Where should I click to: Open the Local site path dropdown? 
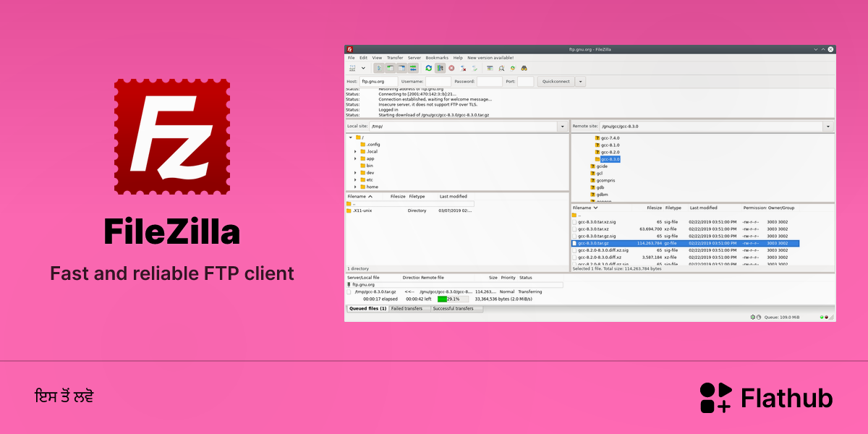(562, 127)
